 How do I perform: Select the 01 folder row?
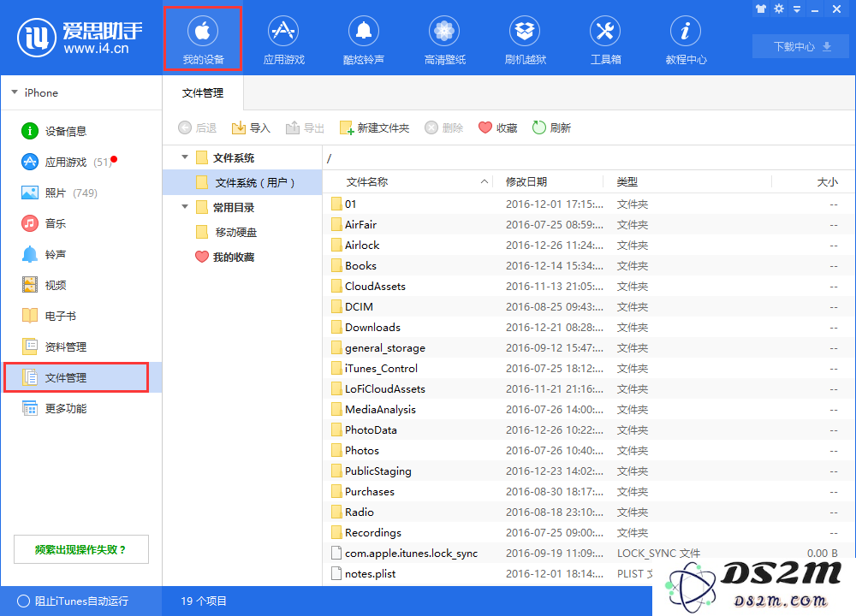point(587,204)
